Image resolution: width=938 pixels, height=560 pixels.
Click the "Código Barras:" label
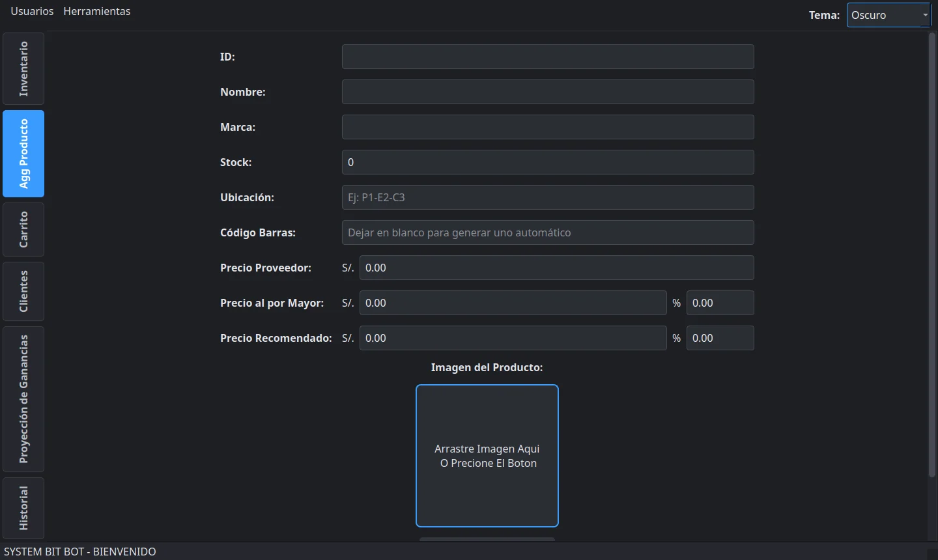[x=258, y=232]
